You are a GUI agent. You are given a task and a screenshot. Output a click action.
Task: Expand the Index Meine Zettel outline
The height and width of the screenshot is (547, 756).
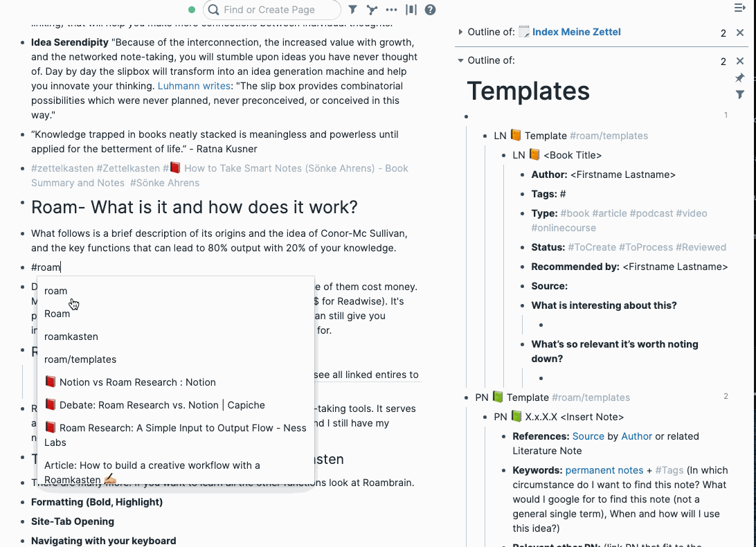click(460, 32)
